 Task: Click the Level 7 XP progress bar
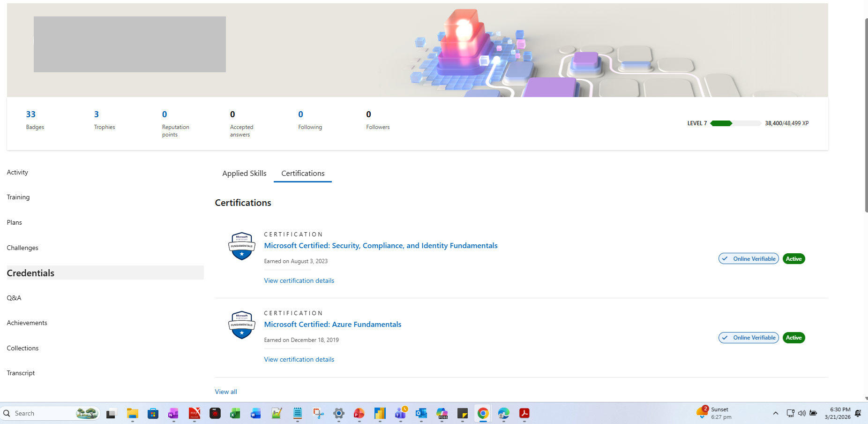click(736, 123)
